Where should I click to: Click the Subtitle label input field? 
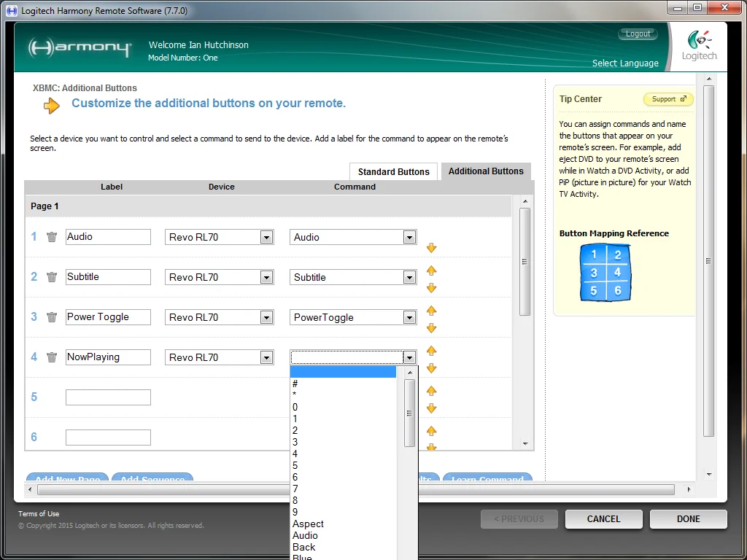coord(108,276)
